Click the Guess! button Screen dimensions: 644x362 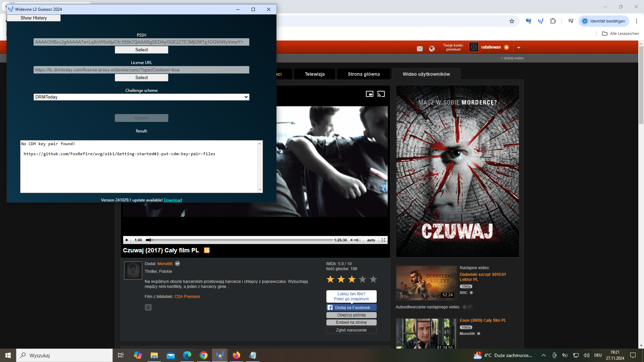(x=141, y=118)
